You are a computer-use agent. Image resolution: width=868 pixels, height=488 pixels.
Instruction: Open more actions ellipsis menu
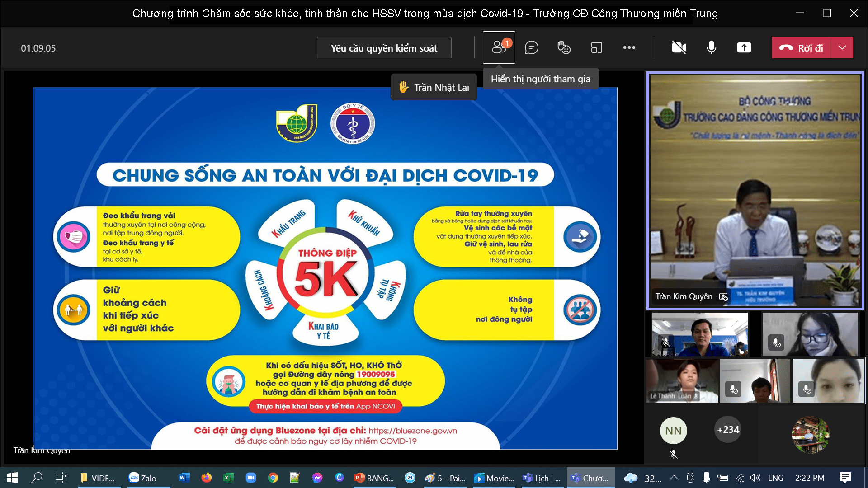tap(629, 47)
